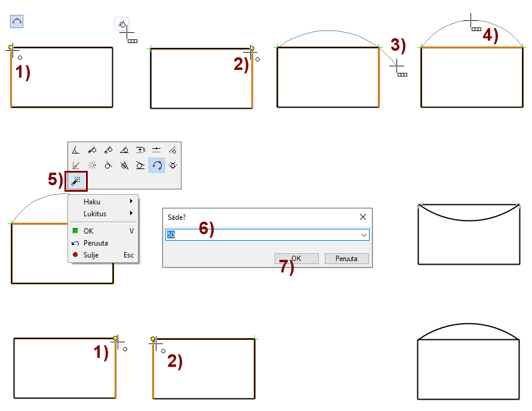Choose the line tangent to circle with point icon
This screenshot has width=532, height=411.
(108, 150)
